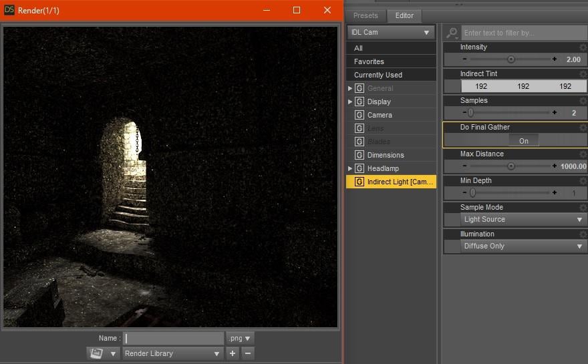
Task: Select the Currently Used filter row
Action: click(x=391, y=75)
